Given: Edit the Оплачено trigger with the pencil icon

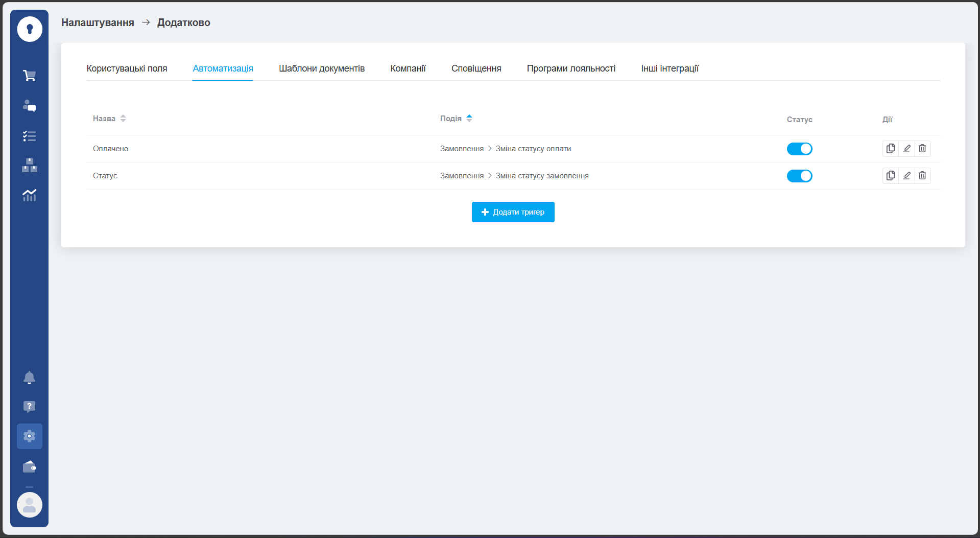Looking at the screenshot, I should click(906, 149).
